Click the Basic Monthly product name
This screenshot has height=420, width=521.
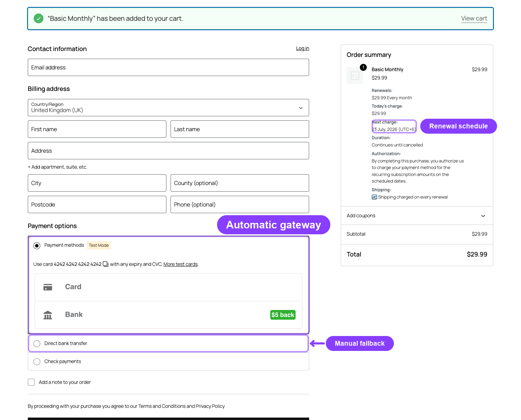(387, 69)
